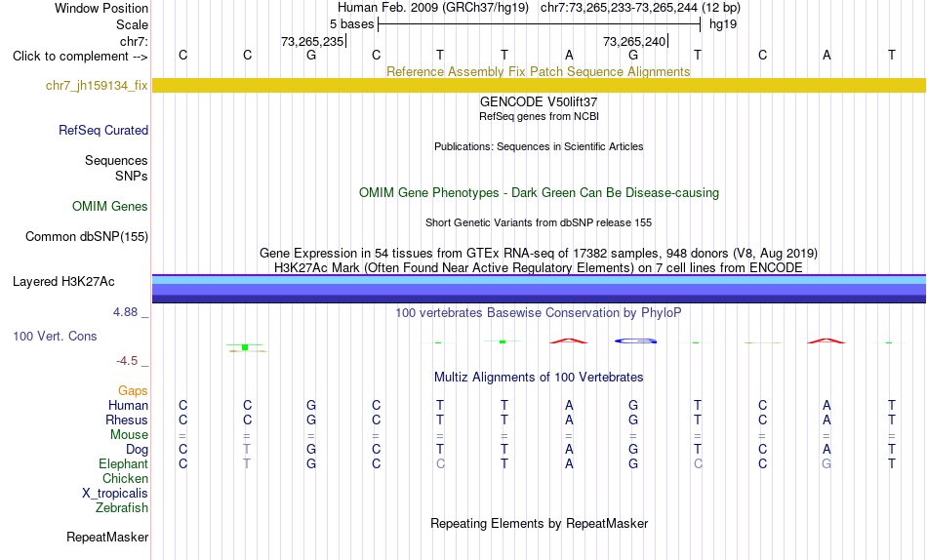
Task: Click the Elephant species label
Action: (x=123, y=463)
